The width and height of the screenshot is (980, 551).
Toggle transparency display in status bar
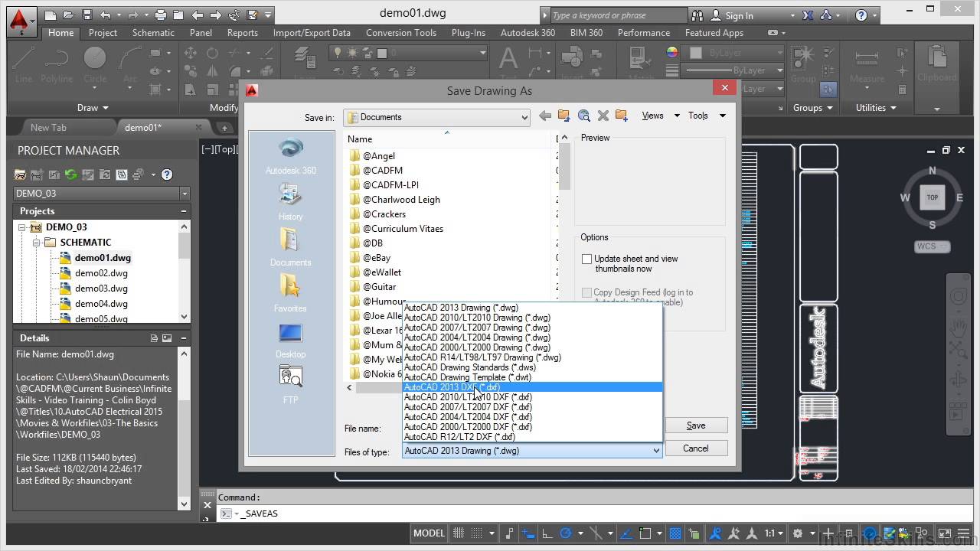675,533
